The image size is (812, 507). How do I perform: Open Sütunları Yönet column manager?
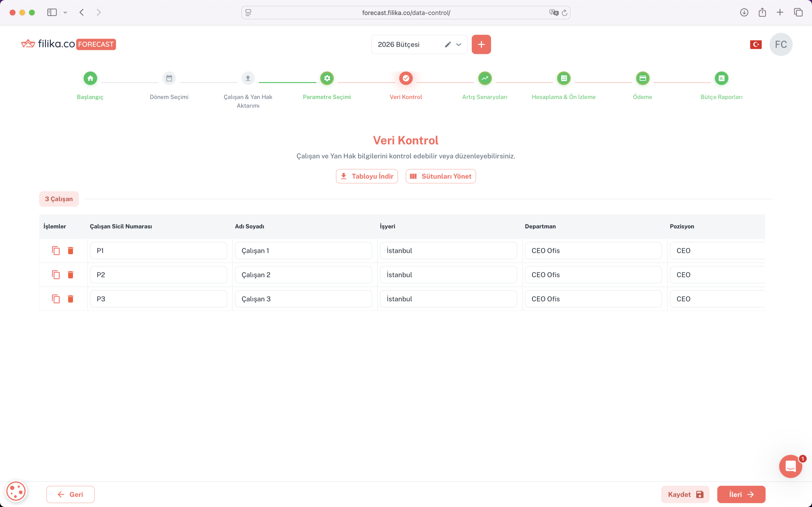(x=441, y=176)
